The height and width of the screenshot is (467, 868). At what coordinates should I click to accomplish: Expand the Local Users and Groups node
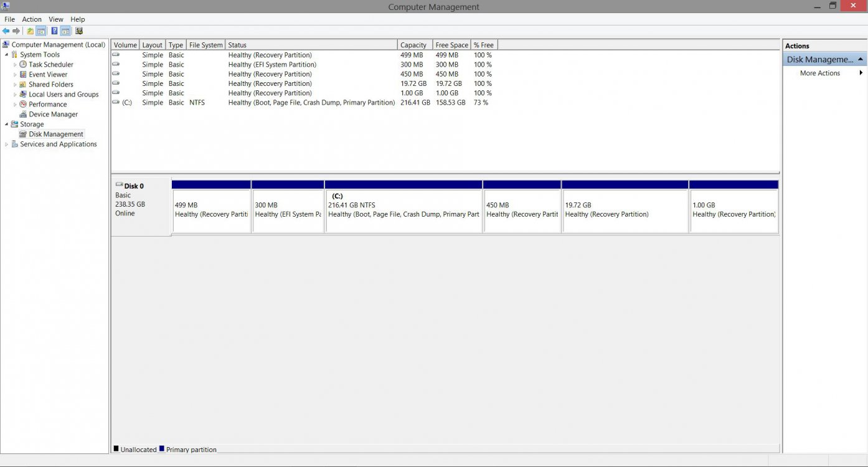[15, 95]
